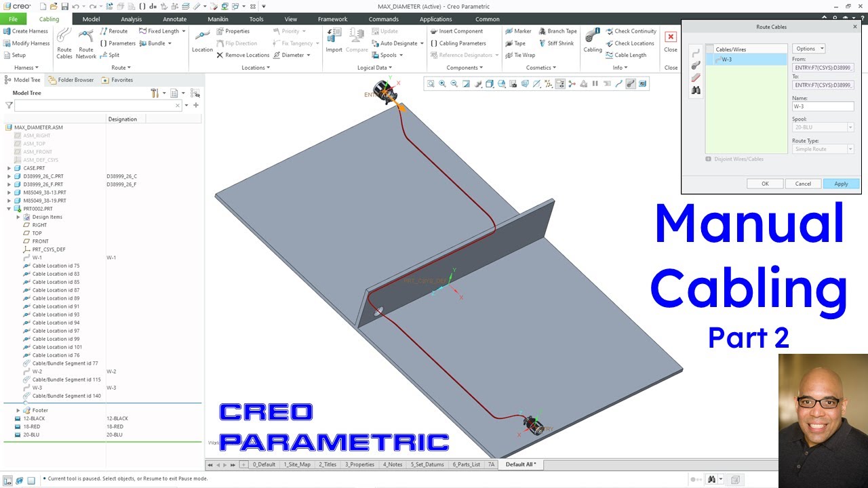
Task: Toggle the model tree column display icon
Action: click(x=195, y=93)
